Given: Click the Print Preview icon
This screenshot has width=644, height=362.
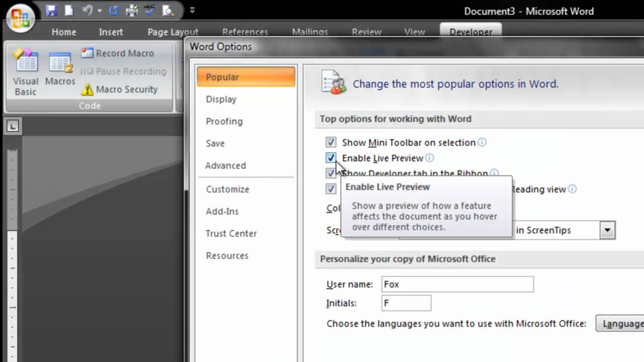Looking at the screenshot, I should tap(169, 10).
